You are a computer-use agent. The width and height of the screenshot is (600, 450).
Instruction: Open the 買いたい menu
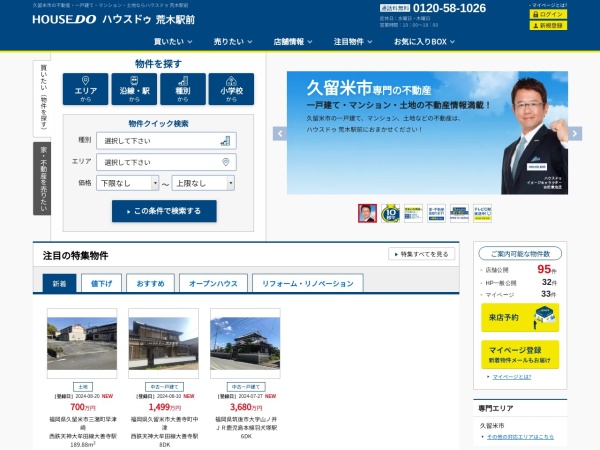(173, 41)
